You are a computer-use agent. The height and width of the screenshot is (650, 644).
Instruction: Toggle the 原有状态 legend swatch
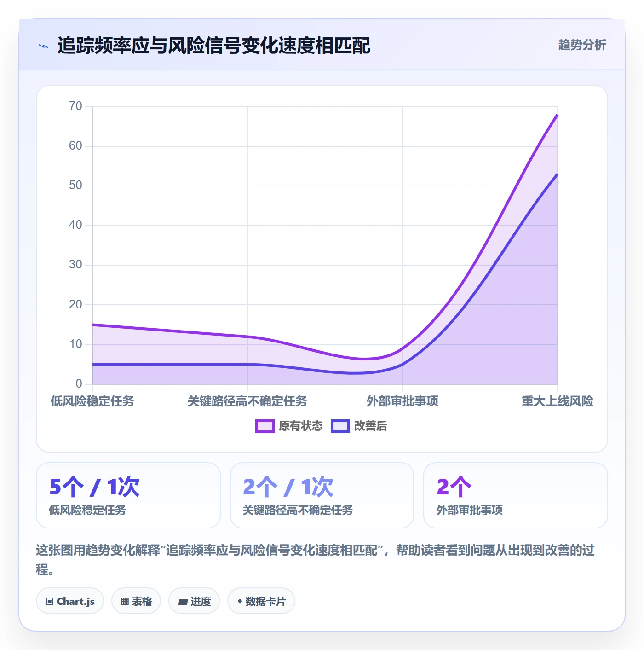(265, 426)
